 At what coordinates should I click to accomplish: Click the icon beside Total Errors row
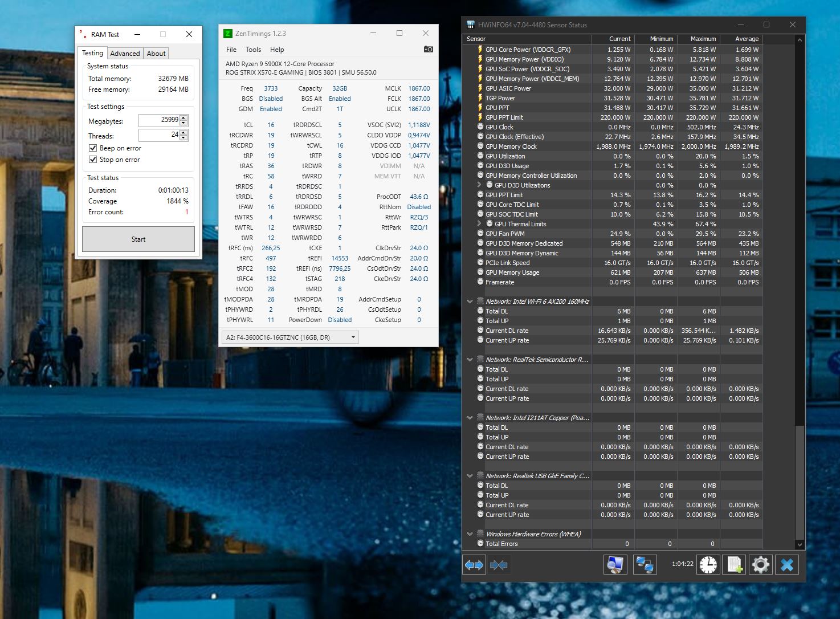480,544
